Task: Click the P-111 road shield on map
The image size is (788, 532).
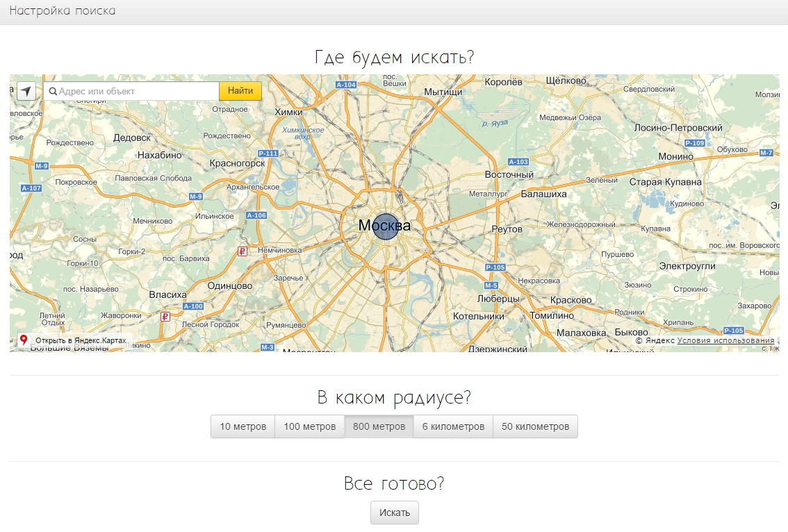Action: pyautogui.click(x=268, y=153)
